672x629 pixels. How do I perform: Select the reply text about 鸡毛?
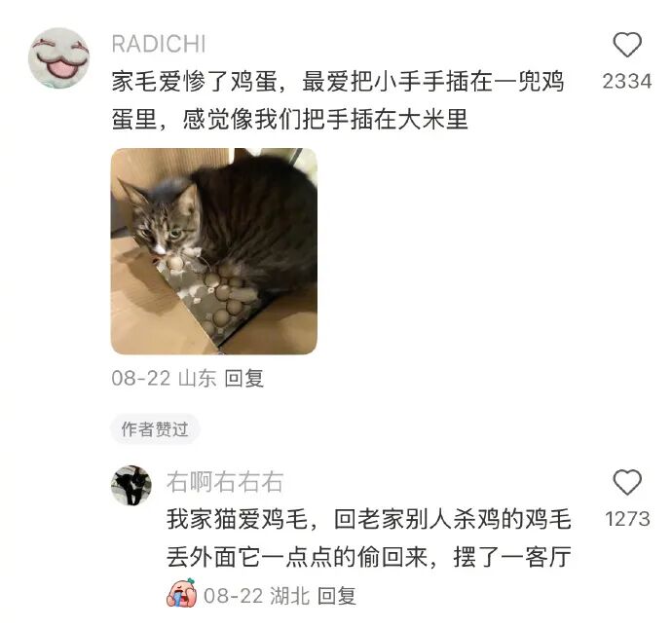(368, 537)
